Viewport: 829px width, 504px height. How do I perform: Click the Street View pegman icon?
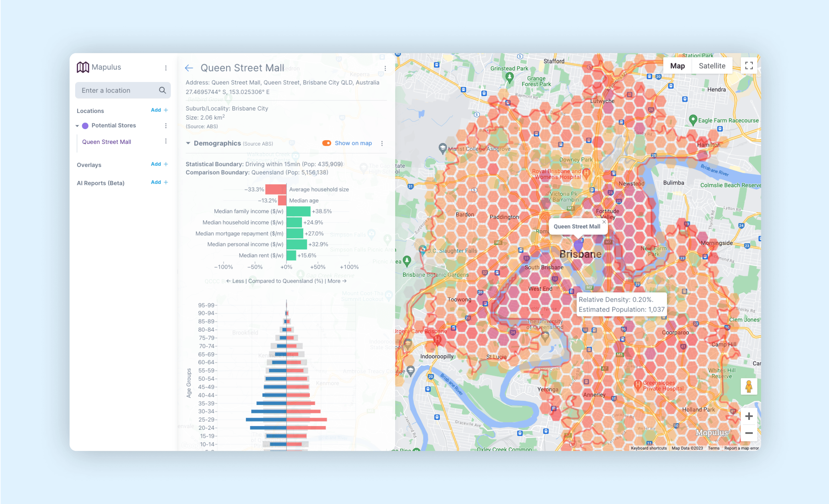click(749, 387)
